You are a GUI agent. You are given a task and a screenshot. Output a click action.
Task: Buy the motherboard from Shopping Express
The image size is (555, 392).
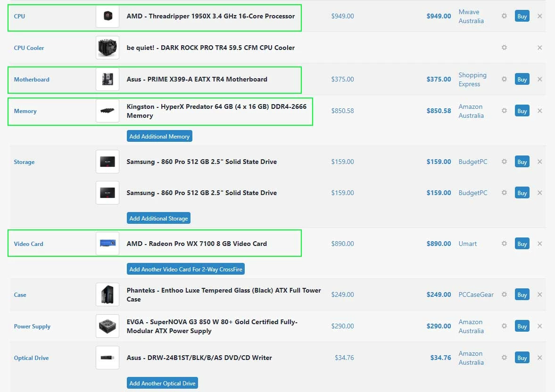(x=522, y=79)
